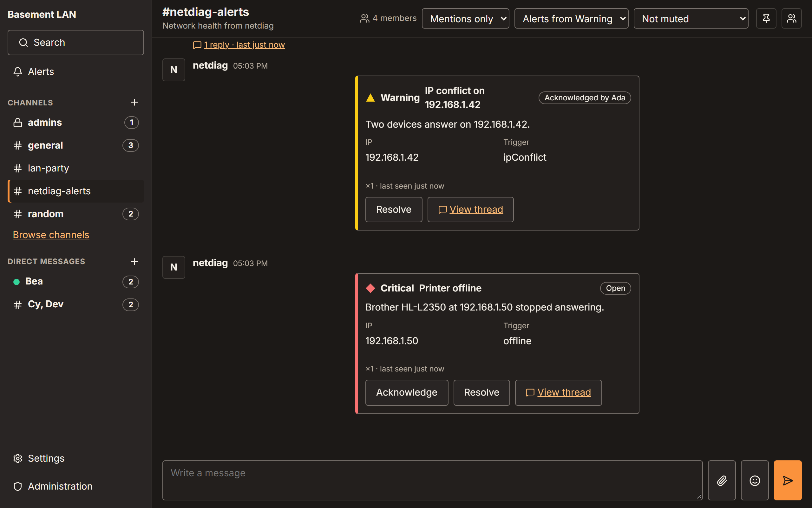Click the Acknowledged by Ada status badge
The height and width of the screenshot is (508, 812).
[x=585, y=98]
